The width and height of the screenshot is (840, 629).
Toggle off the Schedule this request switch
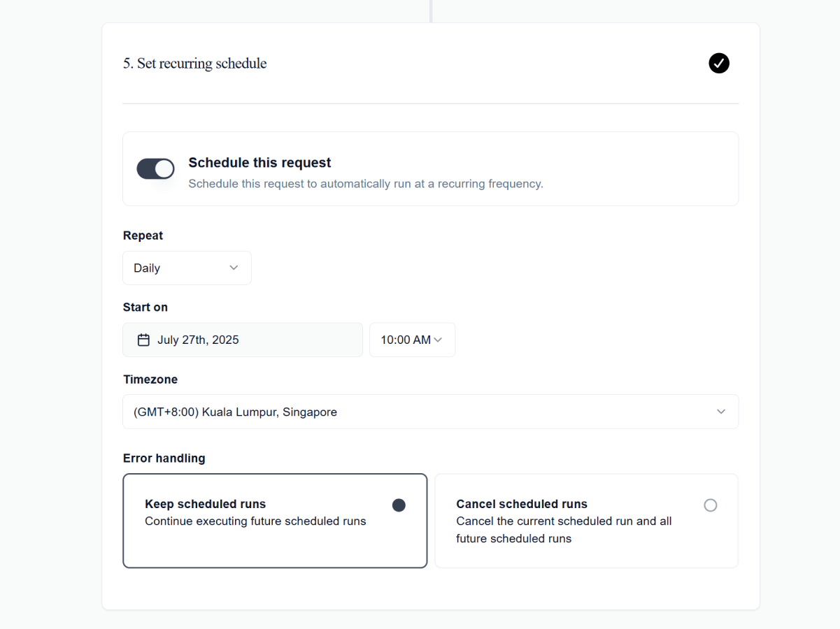155,168
